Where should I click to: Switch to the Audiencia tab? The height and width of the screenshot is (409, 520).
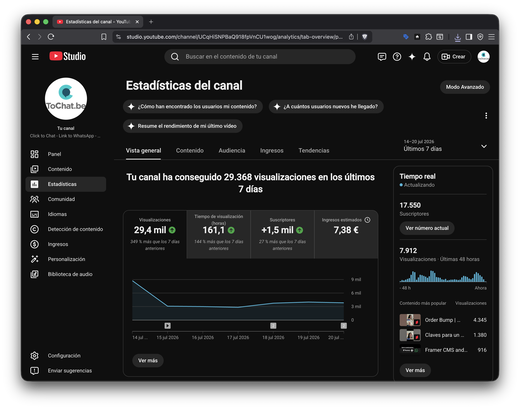click(x=232, y=150)
